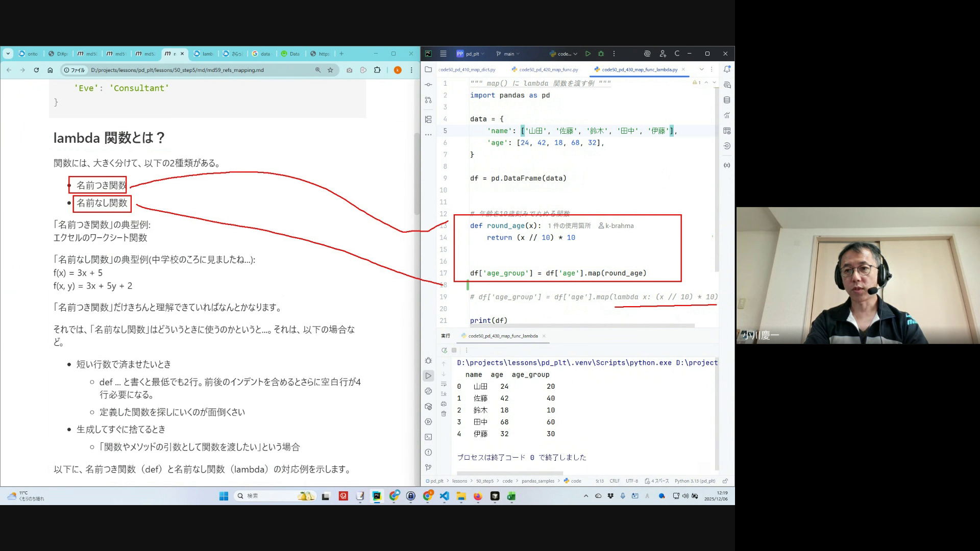
Task: Click the CRLF line separator widget
Action: click(615, 481)
